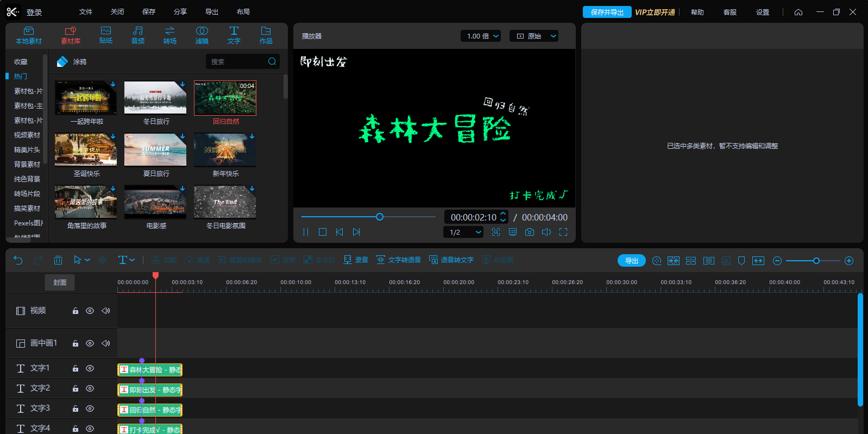Select 视频素材 category
The image size is (868, 434).
(27, 135)
